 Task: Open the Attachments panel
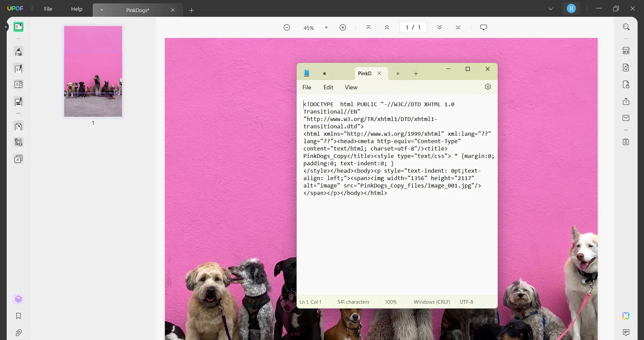[18, 333]
